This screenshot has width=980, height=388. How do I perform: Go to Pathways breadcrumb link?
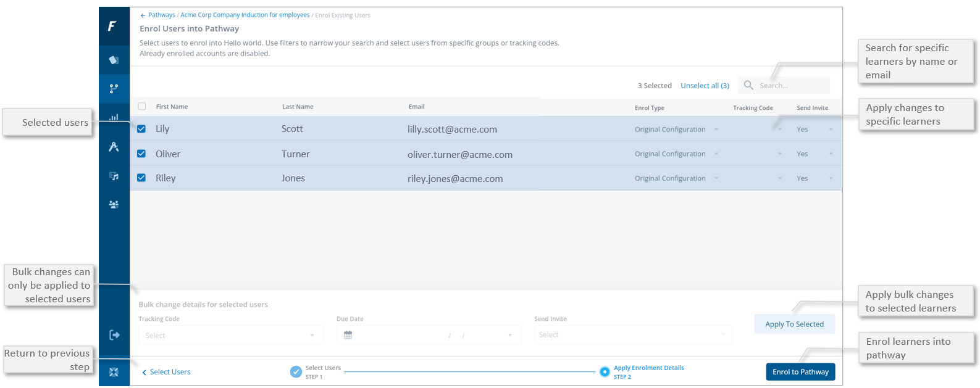click(x=161, y=15)
